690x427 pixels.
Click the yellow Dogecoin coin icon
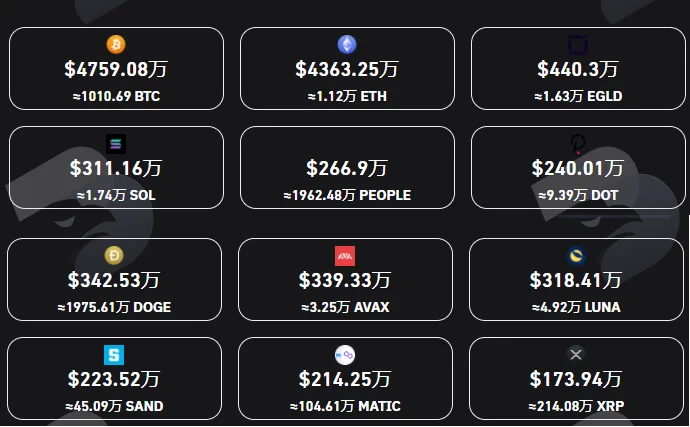(x=114, y=255)
